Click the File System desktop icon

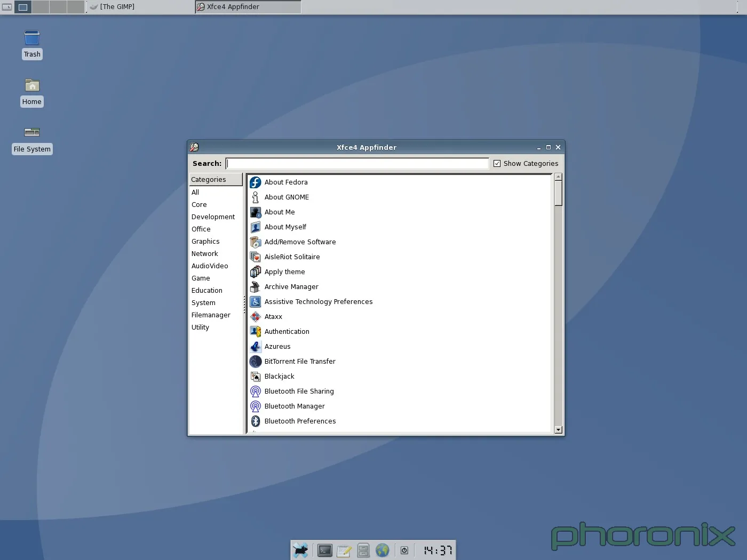[x=32, y=132]
